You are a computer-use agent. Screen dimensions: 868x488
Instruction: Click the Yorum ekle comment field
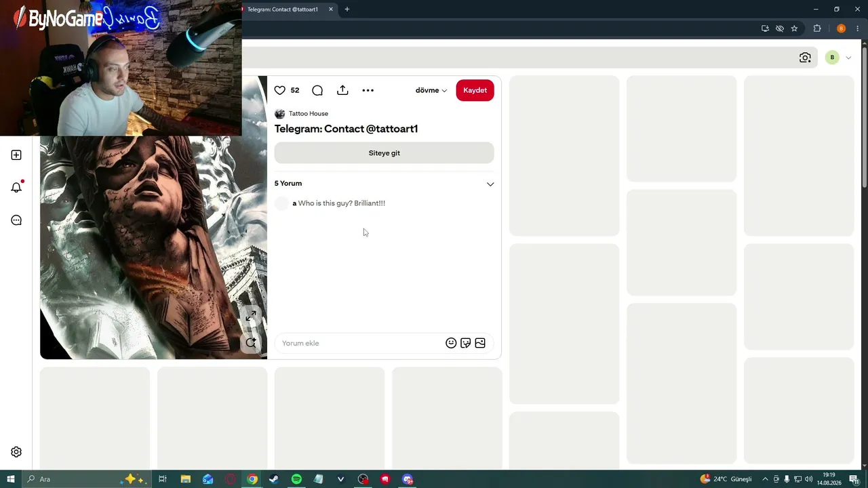(x=359, y=343)
